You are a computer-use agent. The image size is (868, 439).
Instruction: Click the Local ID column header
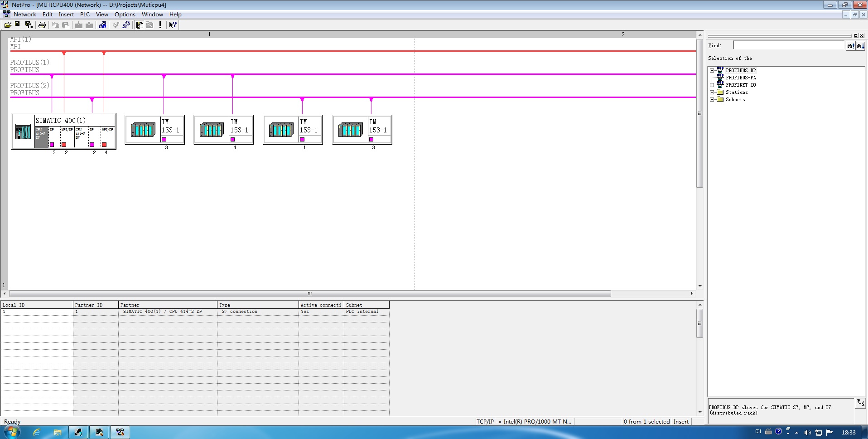tap(37, 305)
